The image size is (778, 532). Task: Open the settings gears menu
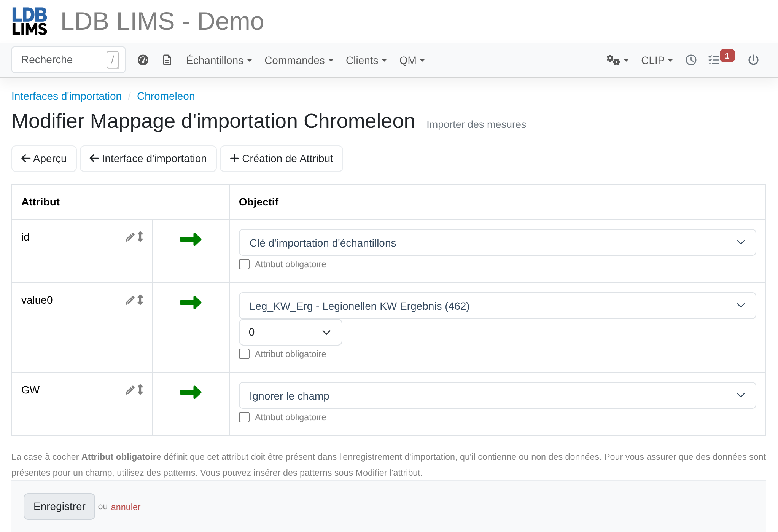click(617, 60)
